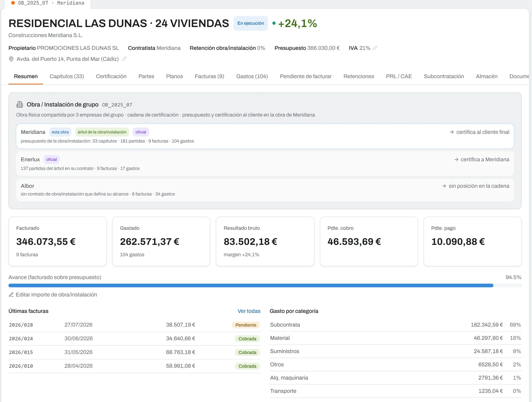
Task: Open the Planos tab
Action: pyautogui.click(x=175, y=76)
